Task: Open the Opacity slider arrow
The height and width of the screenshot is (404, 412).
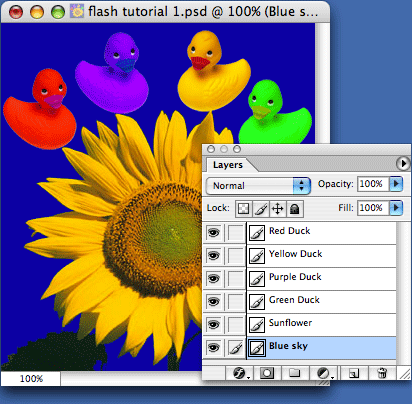Action: click(x=396, y=184)
